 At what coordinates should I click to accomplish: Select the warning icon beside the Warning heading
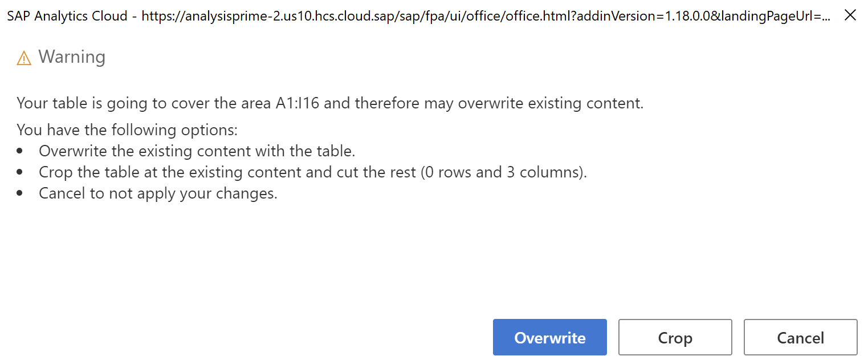tap(23, 57)
